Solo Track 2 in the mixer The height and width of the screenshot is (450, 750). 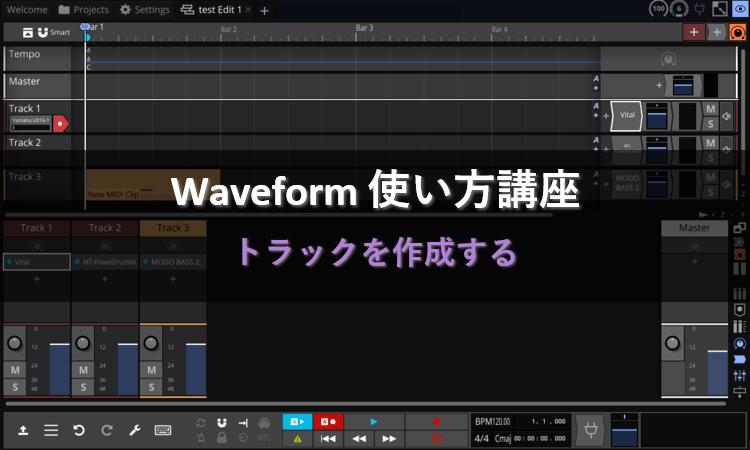(83, 387)
